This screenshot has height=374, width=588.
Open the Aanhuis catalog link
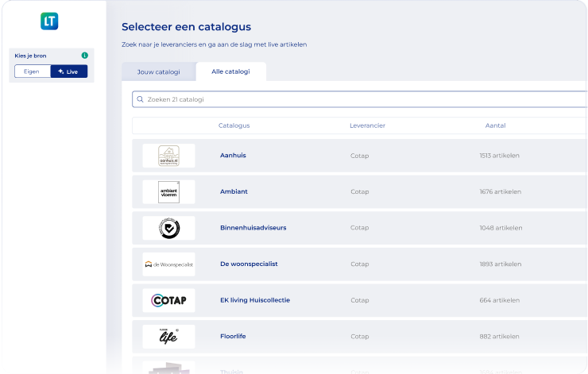[x=233, y=156]
